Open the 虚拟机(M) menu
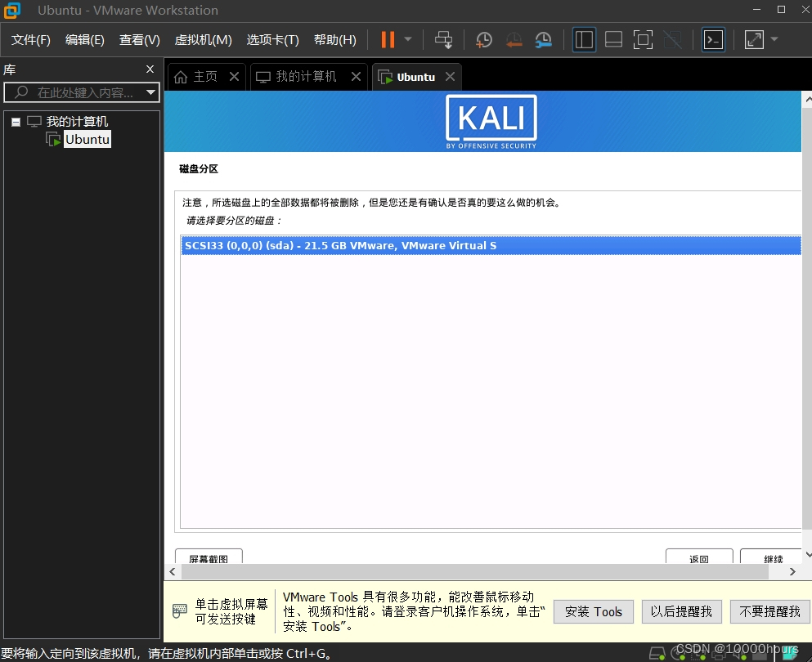The height and width of the screenshot is (662, 812). (x=203, y=40)
